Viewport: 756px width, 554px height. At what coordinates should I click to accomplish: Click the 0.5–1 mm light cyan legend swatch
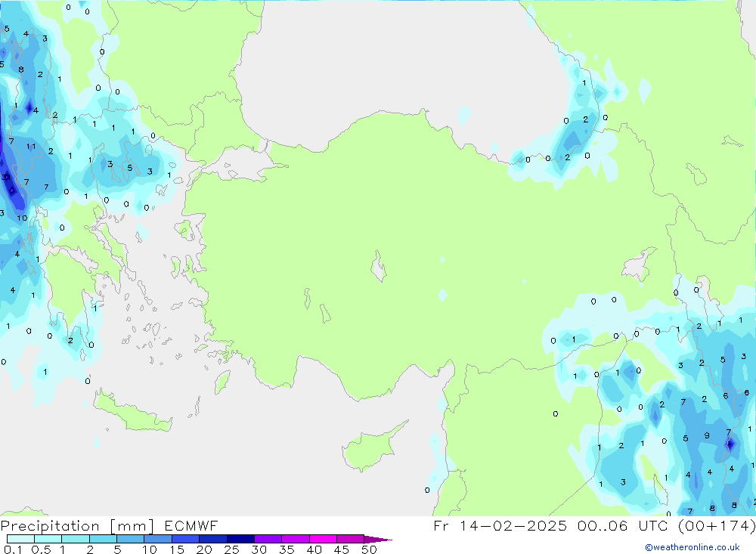(x=48, y=539)
